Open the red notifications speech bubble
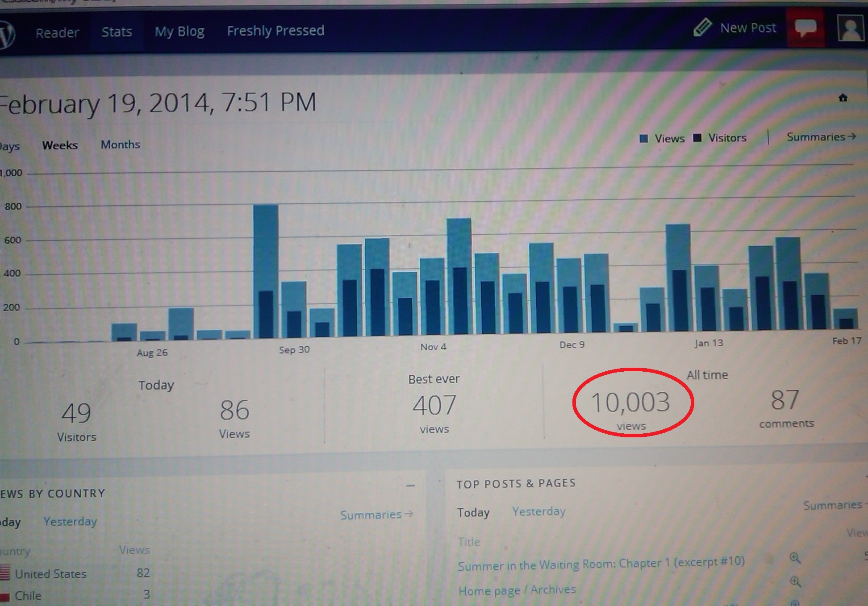868x606 pixels. point(805,28)
